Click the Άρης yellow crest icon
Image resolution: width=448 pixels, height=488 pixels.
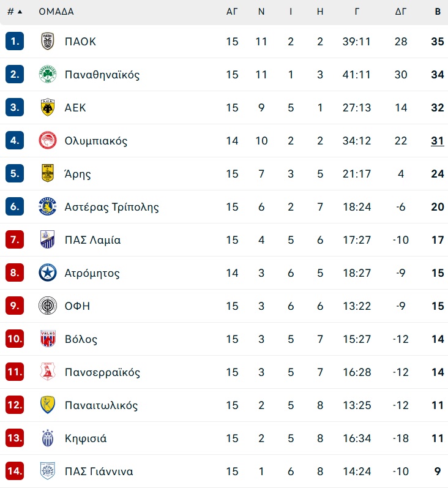pos(48,173)
